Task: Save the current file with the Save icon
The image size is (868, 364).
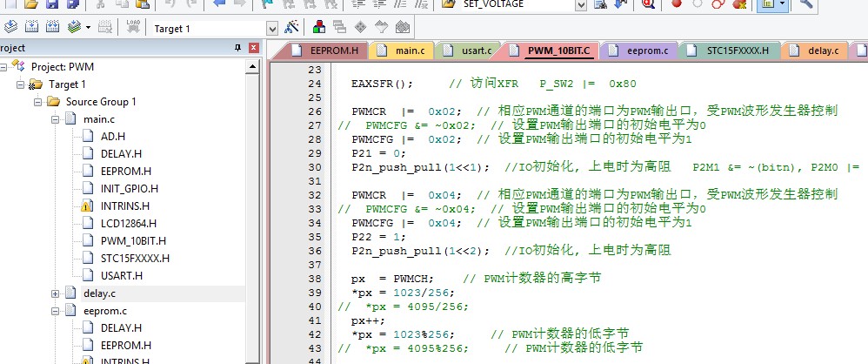Action: click(52, 4)
